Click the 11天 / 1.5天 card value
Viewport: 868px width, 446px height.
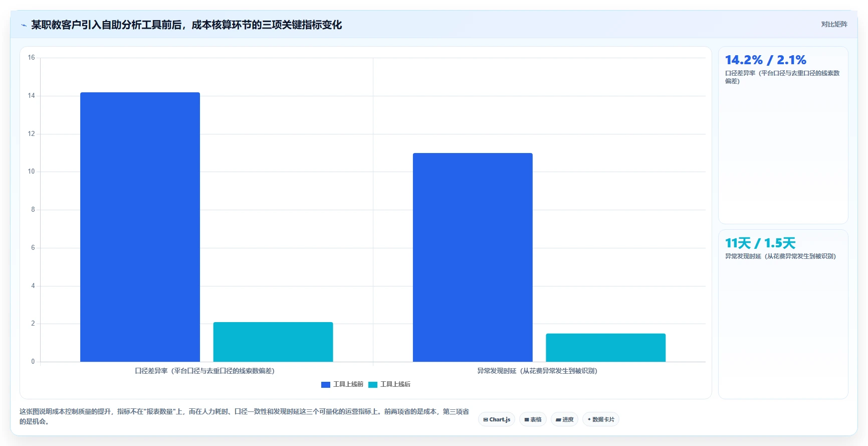[x=760, y=243]
